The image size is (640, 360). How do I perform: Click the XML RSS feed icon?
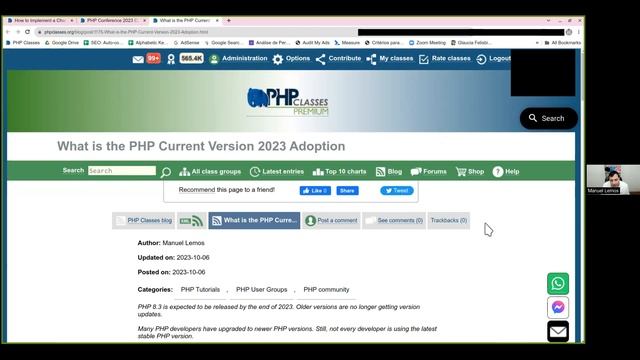pyautogui.click(x=191, y=221)
